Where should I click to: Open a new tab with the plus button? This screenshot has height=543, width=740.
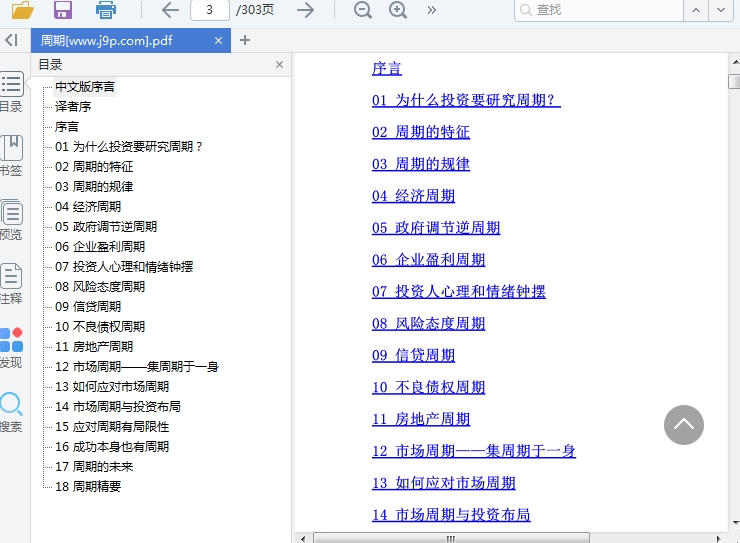(x=244, y=40)
